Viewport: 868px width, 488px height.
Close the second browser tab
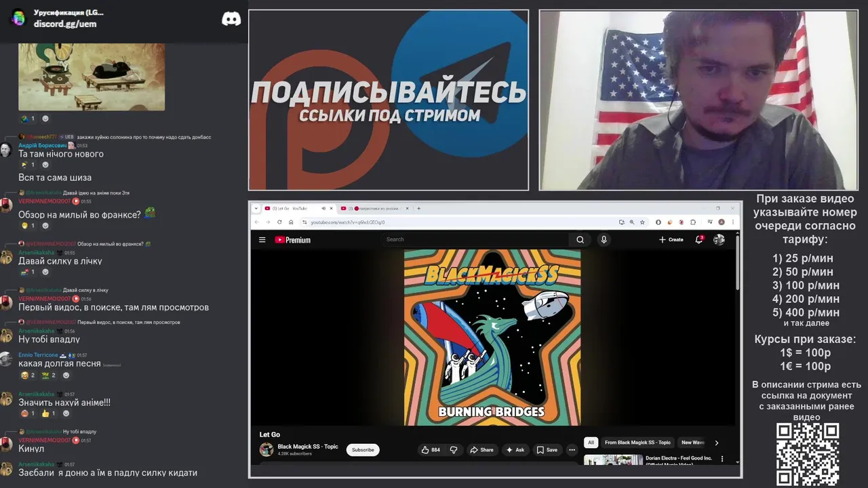(x=407, y=208)
